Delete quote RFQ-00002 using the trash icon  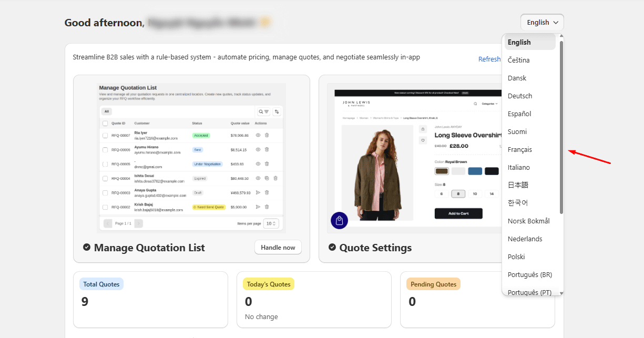click(267, 207)
